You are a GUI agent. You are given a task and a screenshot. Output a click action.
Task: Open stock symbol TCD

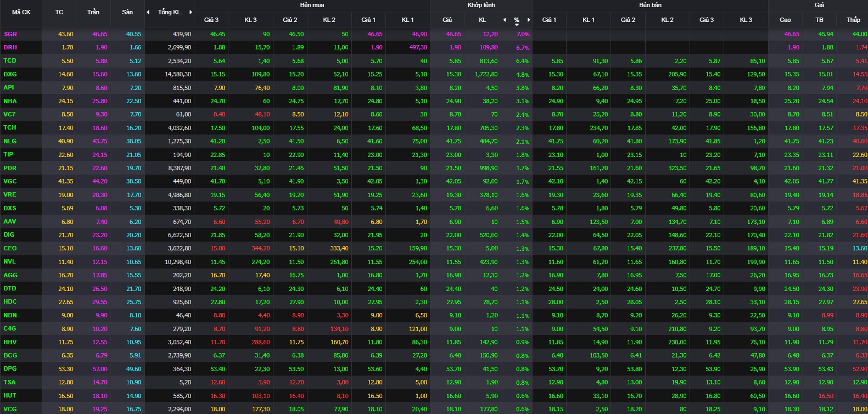tap(10, 60)
